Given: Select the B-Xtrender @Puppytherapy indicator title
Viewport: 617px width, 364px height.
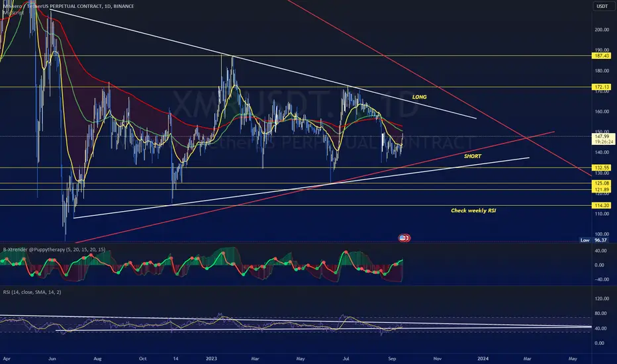Looking at the screenshot, I should [54, 250].
